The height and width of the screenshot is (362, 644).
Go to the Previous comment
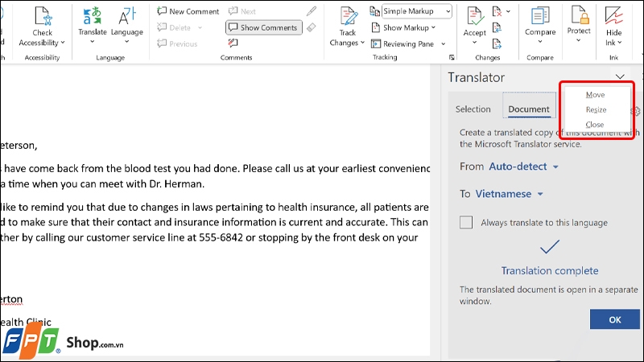[177, 43]
